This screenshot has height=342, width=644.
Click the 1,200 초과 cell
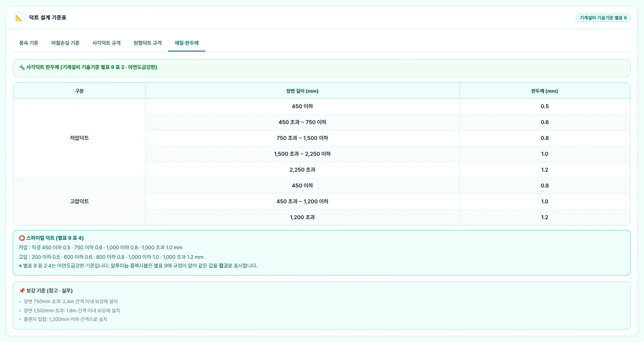(302, 217)
